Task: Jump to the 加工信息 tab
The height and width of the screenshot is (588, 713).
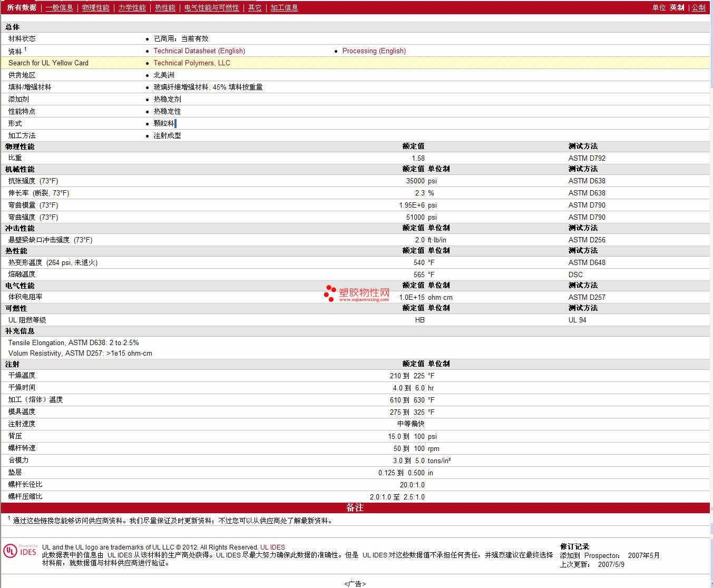Action: 284,7
